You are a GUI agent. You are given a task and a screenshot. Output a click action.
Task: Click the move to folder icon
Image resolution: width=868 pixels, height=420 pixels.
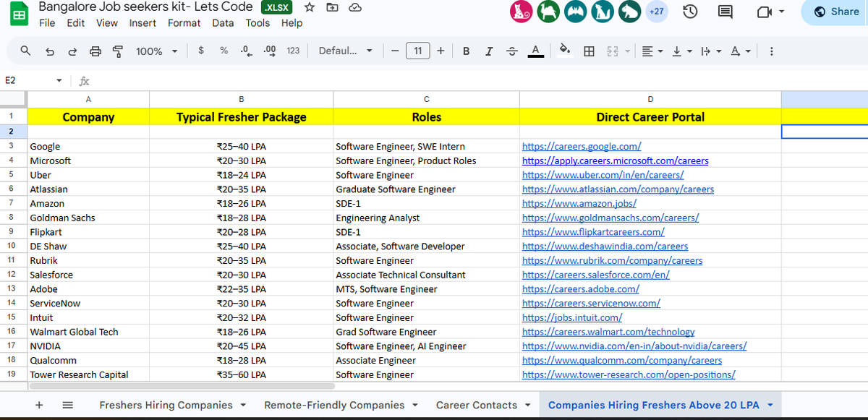pos(332,7)
